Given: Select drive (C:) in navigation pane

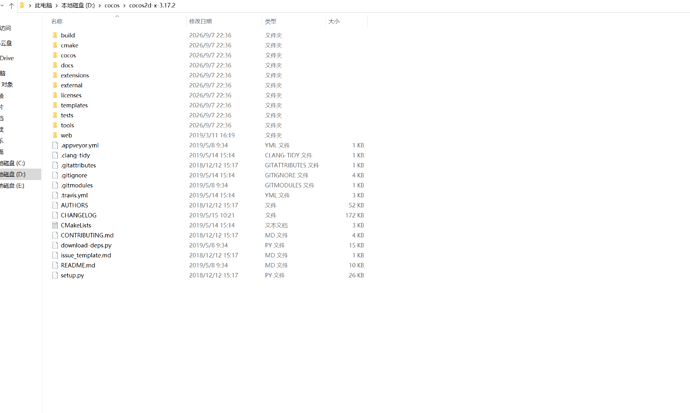Looking at the screenshot, I should [13, 163].
